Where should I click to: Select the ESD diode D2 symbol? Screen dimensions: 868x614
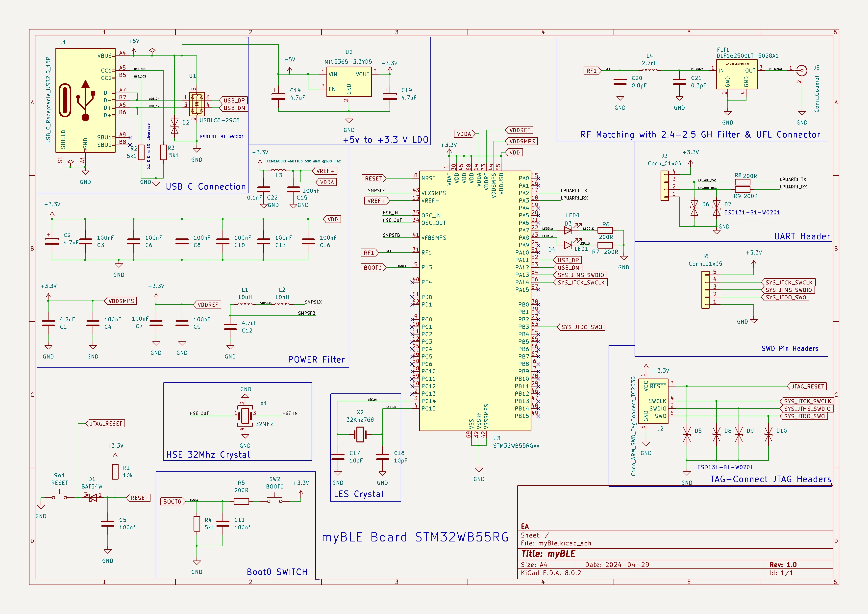click(174, 126)
